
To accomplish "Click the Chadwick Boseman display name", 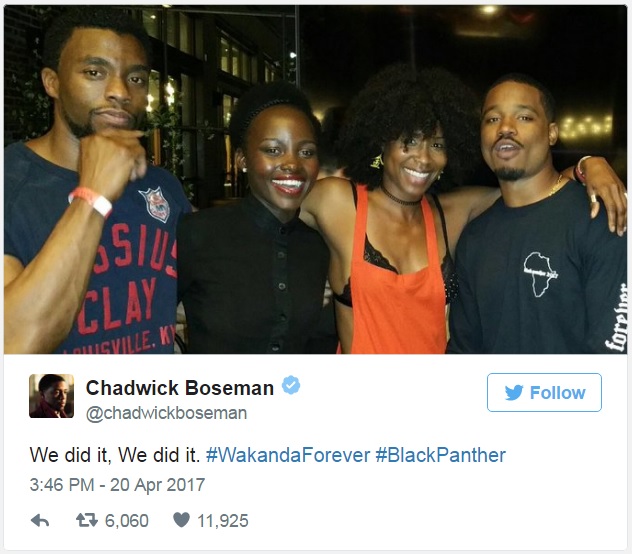I will [180, 388].
